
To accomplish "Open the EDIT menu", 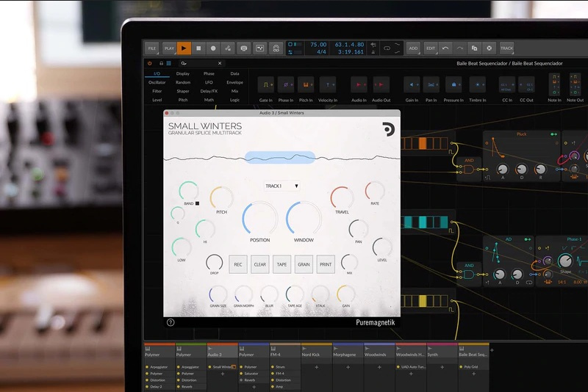I will (x=431, y=48).
